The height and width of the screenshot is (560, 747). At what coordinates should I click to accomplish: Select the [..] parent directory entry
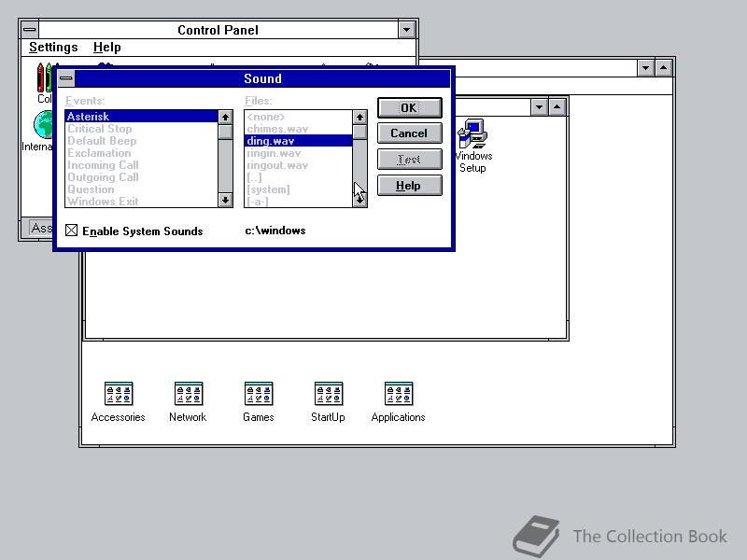[299, 177]
